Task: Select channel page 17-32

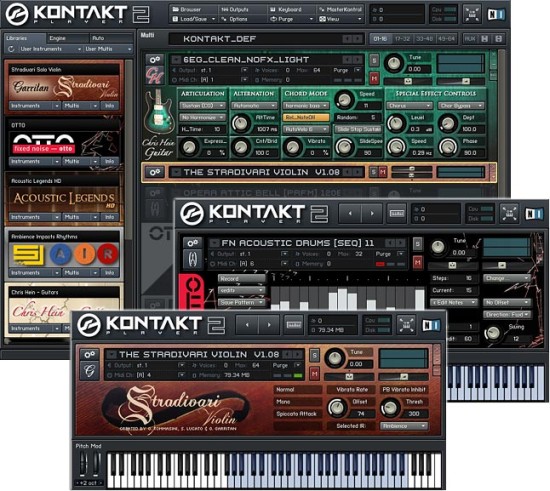Action: pos(402,39)
